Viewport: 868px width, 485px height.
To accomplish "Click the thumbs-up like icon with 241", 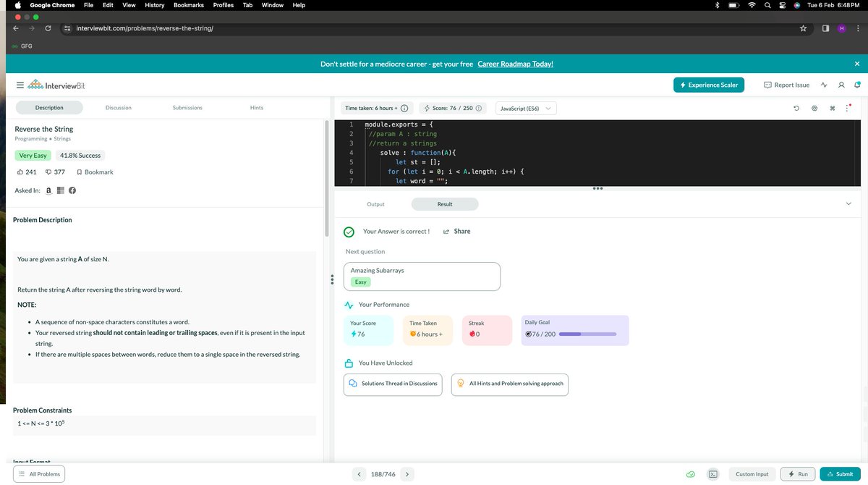I will [x=20, y=172].
